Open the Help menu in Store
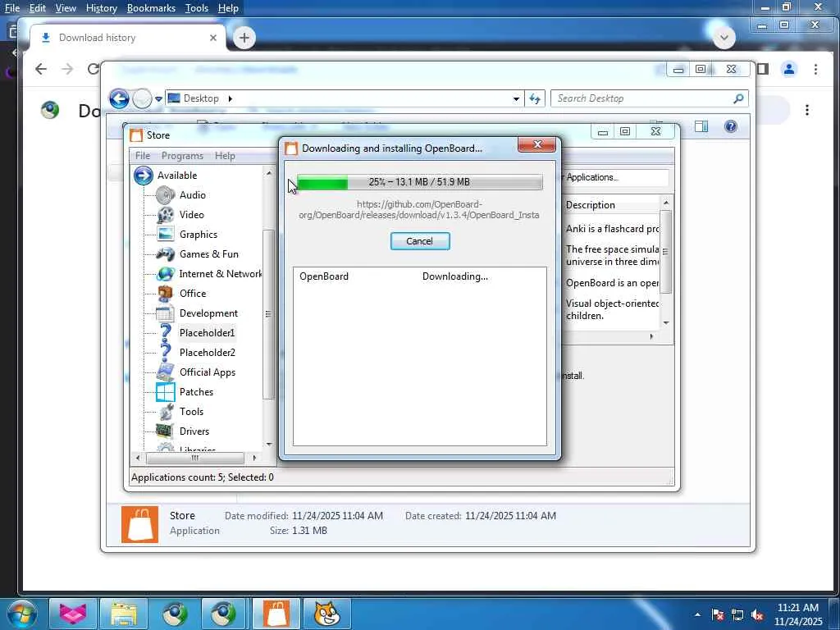The image size is (840, 630). pyautogui.click(x=225, y=156)
